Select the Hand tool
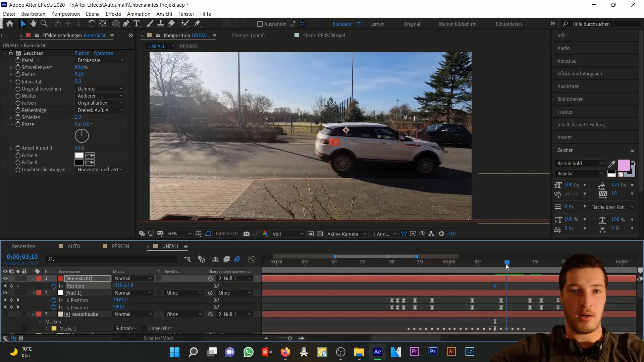Image resolution: width=644 pixels, height=362 pixels. pyautogui.click(x=33, y=24)
